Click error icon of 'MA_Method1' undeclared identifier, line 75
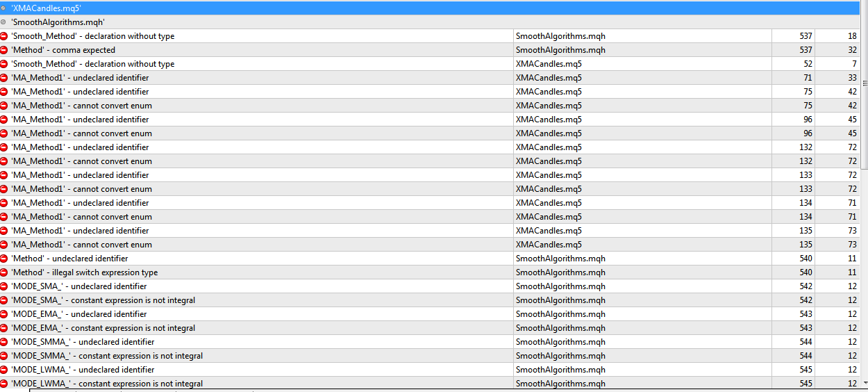Screen dimensions: 868x392 [4, 91]
